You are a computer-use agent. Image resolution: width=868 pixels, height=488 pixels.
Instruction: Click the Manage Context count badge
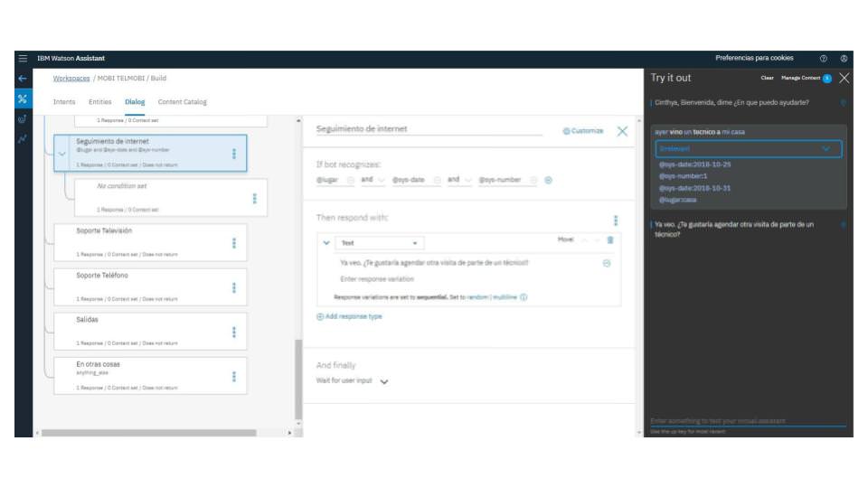827,78
